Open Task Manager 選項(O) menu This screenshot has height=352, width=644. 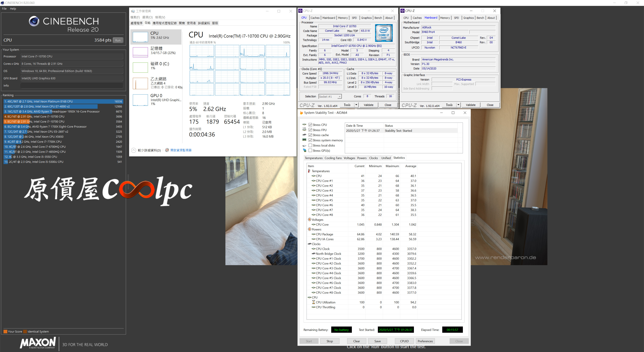(x=147, y=17)
